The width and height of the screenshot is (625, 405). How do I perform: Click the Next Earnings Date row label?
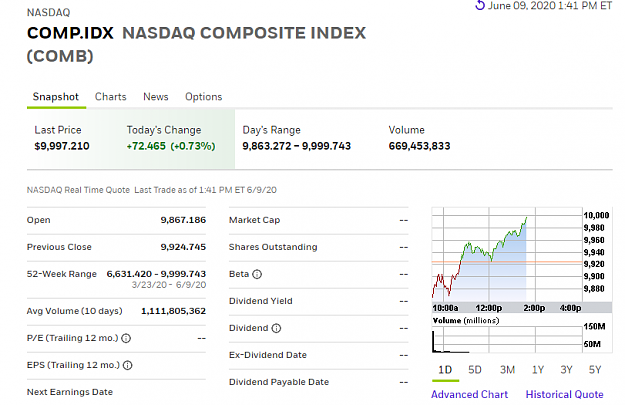[x=70, y=392]
